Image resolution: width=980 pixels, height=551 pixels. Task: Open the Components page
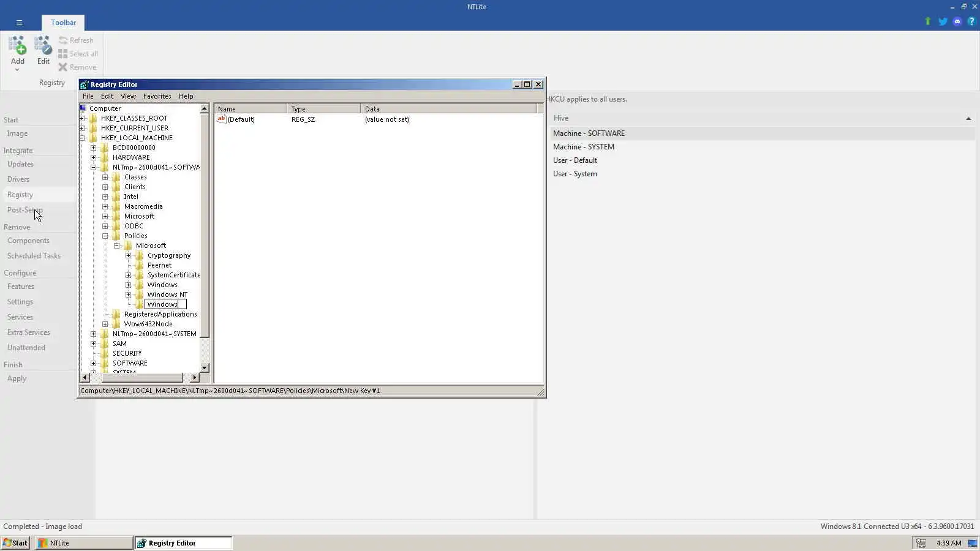click(x=28, y=241)
